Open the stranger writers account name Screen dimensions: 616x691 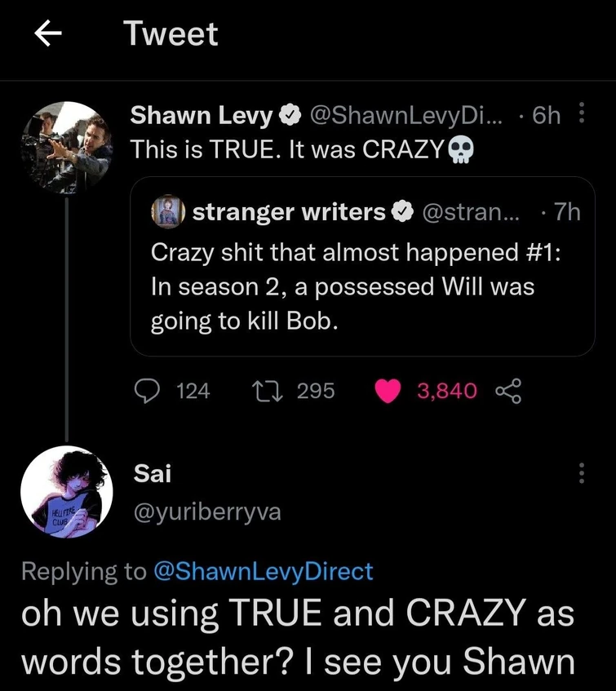click(288, 212)
